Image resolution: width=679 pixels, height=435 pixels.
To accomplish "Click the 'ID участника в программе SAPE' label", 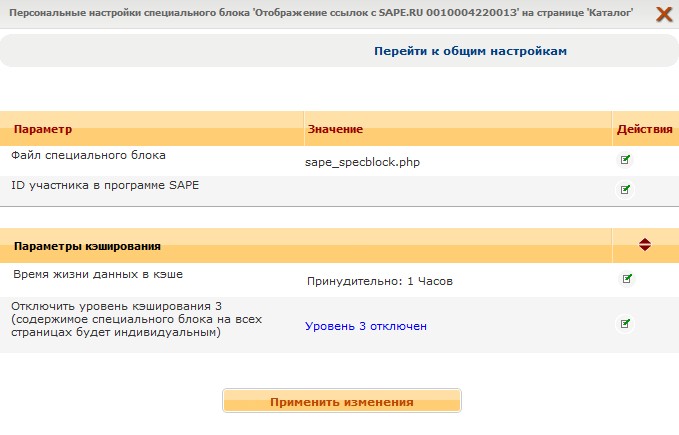I will [106, 185].
